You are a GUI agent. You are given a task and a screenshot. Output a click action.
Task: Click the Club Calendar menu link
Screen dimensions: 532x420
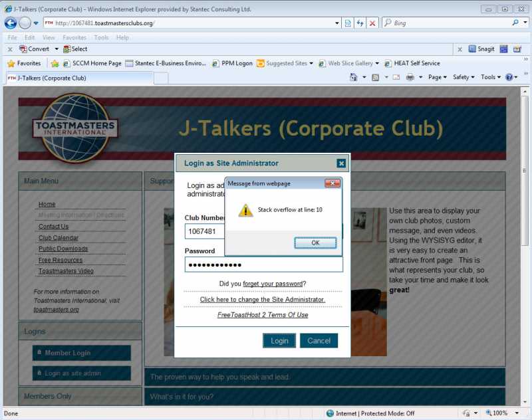[59, 238]
